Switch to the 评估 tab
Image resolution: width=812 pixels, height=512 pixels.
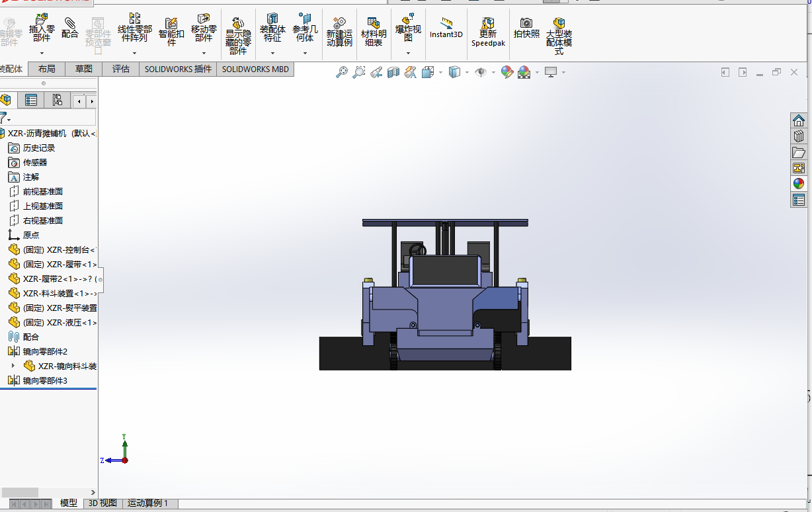120,69
